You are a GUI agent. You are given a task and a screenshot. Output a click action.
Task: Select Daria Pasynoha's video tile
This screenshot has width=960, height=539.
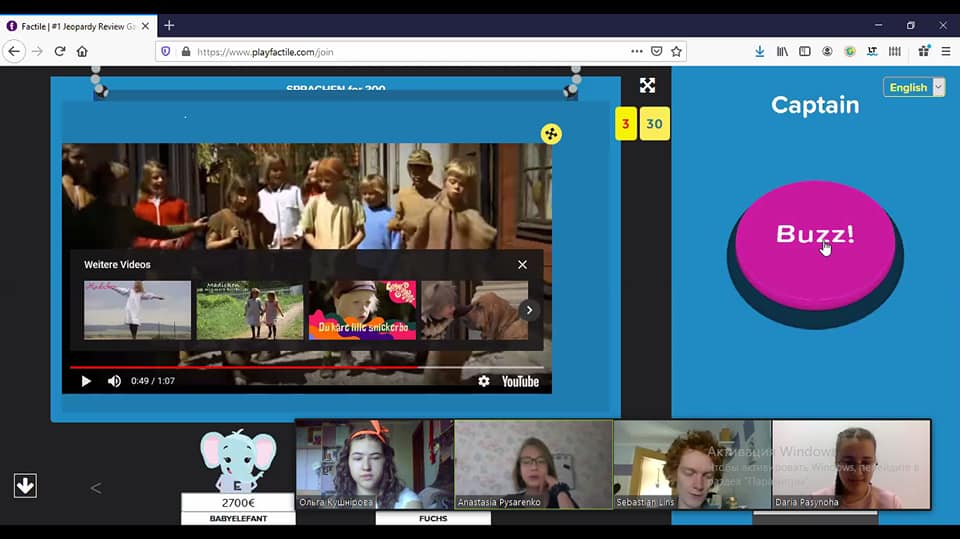(x=852, y=464)
